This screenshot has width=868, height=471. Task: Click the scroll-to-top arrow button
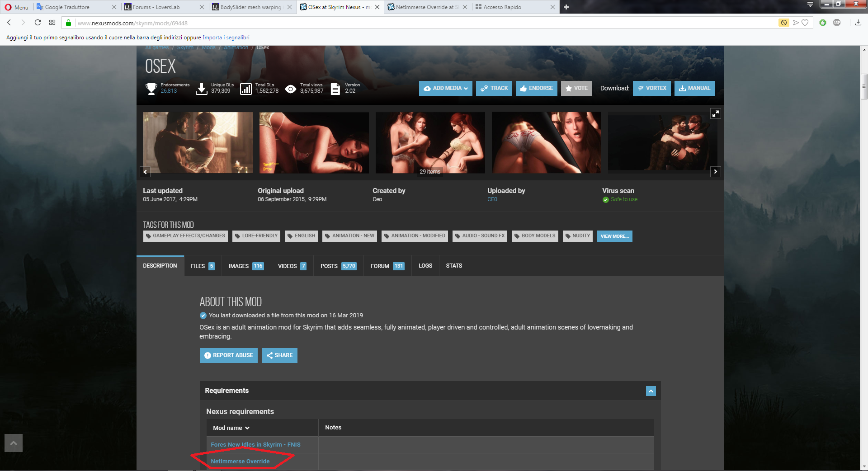[x=14, y=443]
